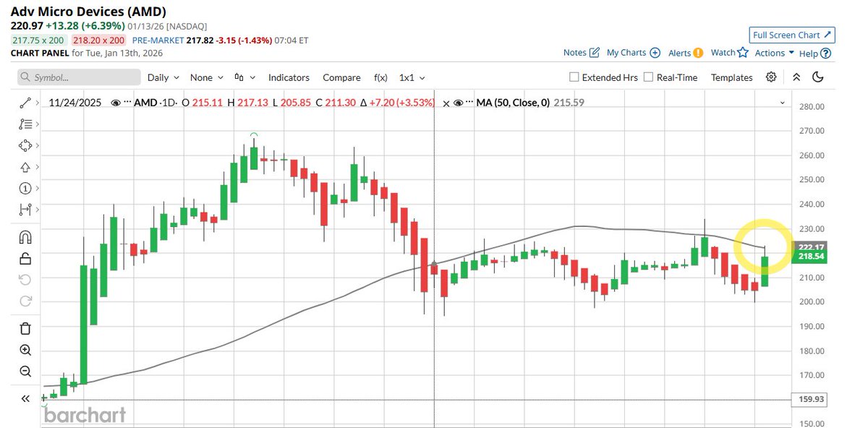Click the AMD ·1D· series label

pos(156,103)
